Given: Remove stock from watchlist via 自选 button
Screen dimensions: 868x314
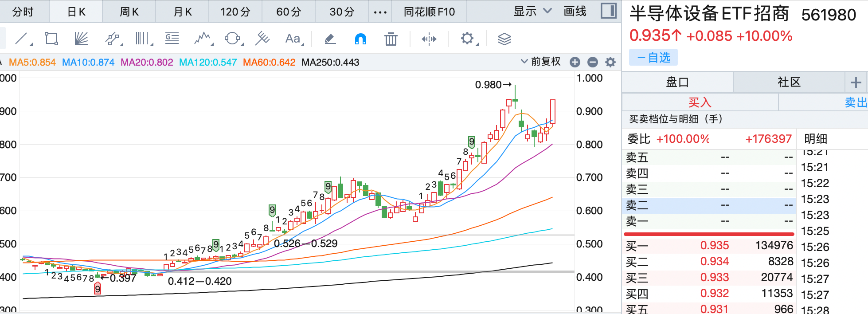Looking at the screenshot, I should pos(653,58).
